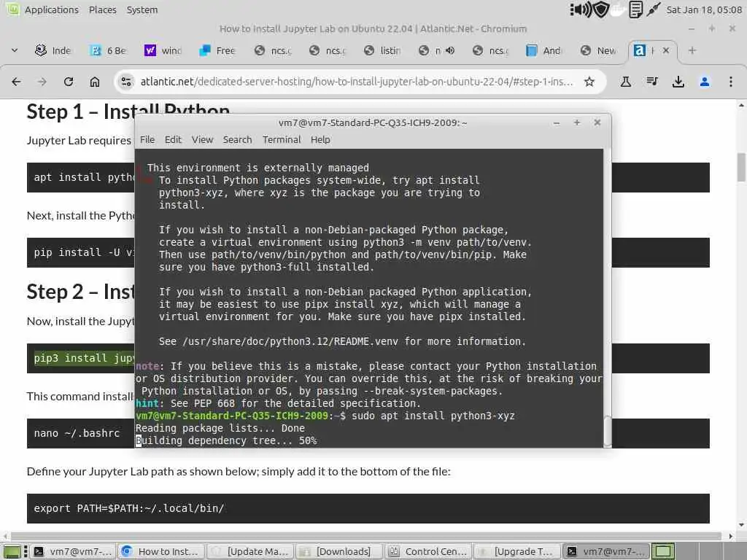Image resolution: width=747 pixels, height=560 pixels.
Task: Open the notes clipboard tray icon
Action: 635,9
